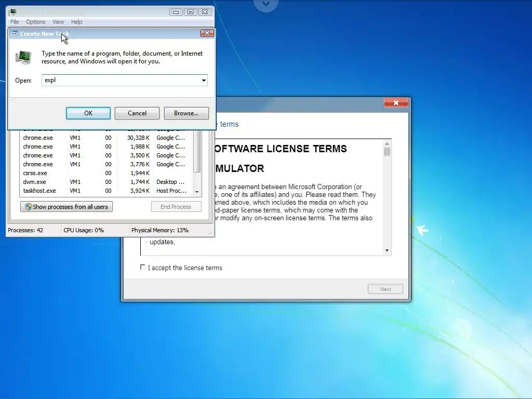Viewport: 532px width, 399px height.
Task: Click the dropdown chevron at screen top
Action: pos(266,4)
